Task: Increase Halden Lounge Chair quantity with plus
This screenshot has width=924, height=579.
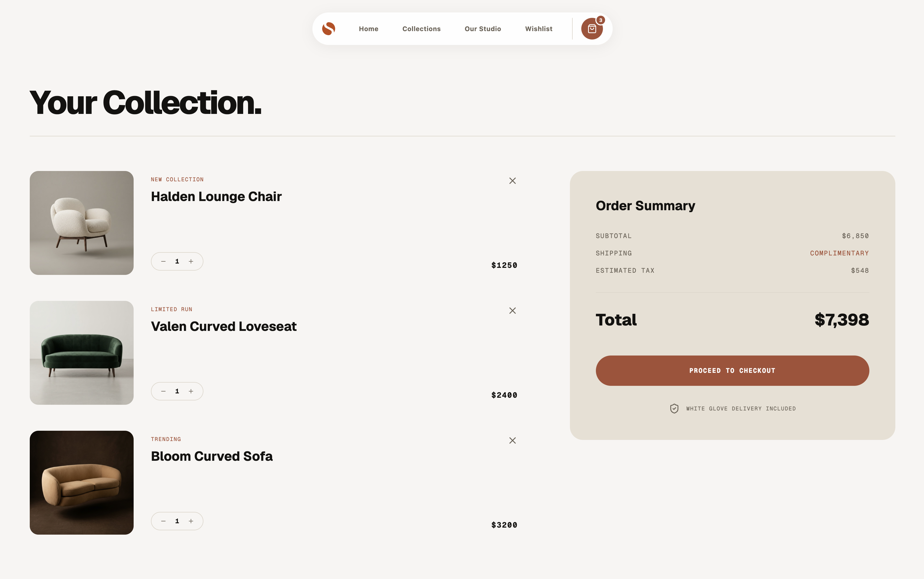Action: click(x=191, y=261)
